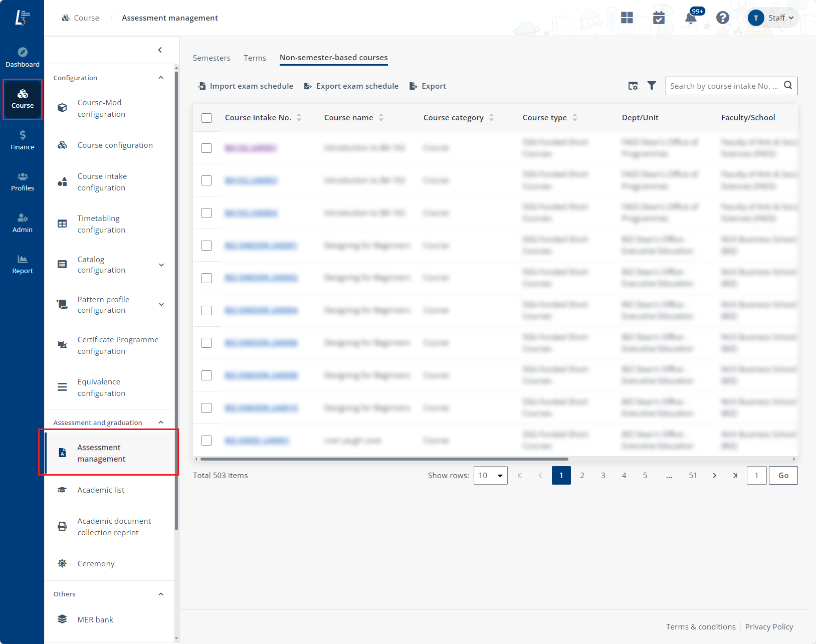The height and width of the screenshot is (644, 816).
Task: Click the help question mark icon
Action: (722, 18)
